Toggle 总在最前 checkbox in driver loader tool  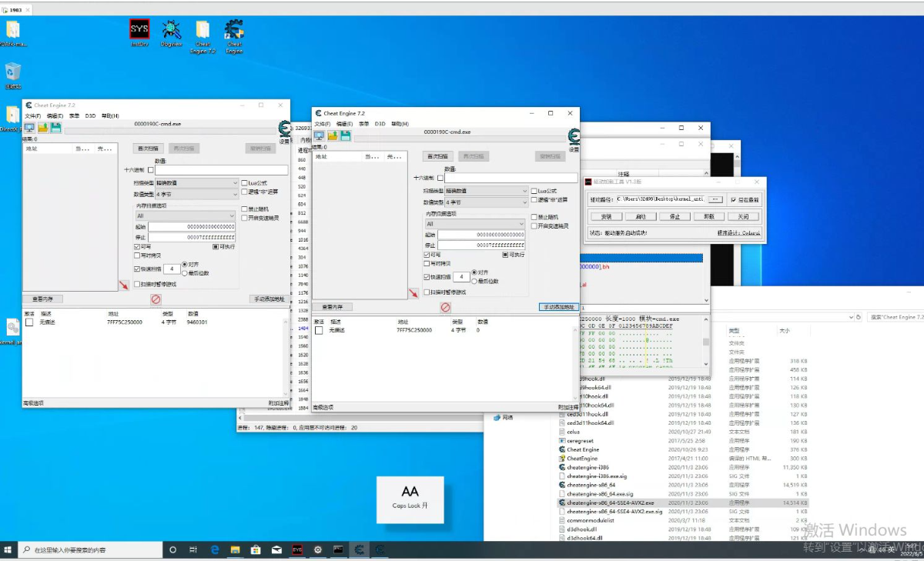tap(733, 199)
